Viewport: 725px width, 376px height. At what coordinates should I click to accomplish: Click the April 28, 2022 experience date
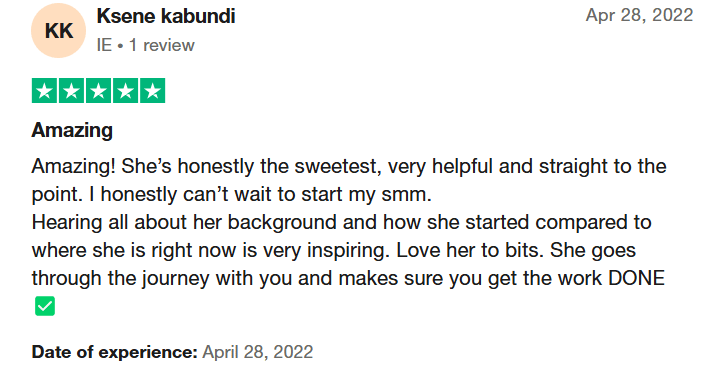tap(258, 352)
